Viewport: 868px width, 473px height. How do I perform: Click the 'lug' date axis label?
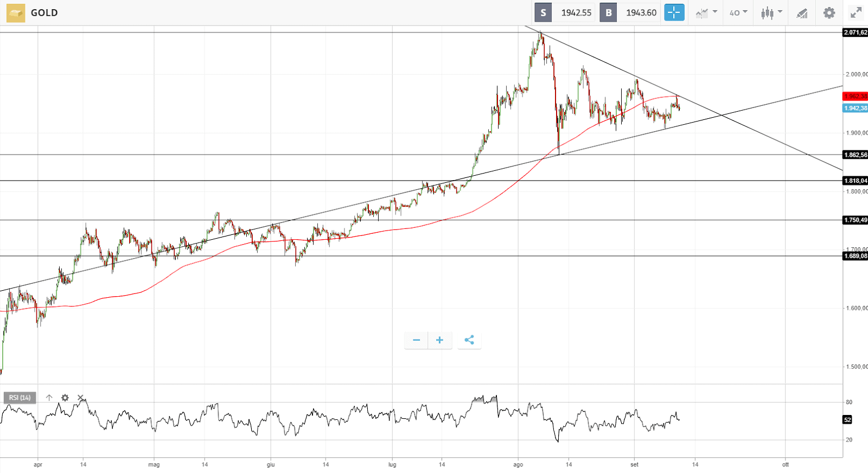[392, 464]
